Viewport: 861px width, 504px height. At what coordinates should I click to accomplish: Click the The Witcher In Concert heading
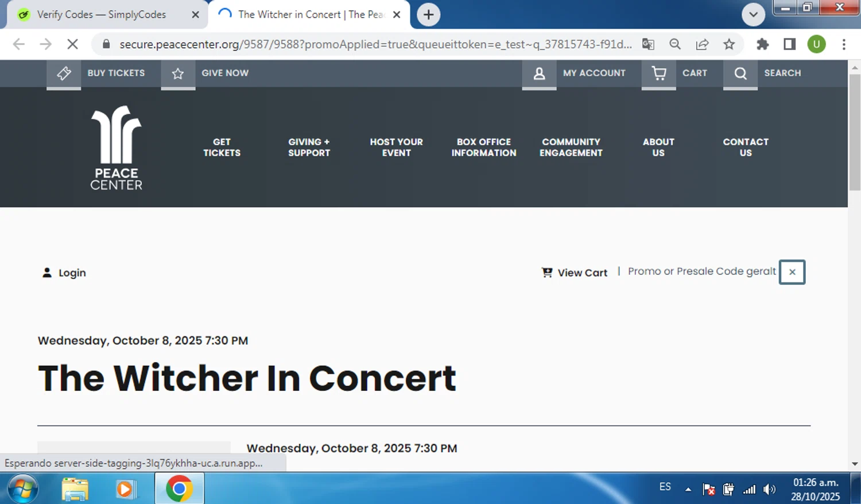click(247, 378)
